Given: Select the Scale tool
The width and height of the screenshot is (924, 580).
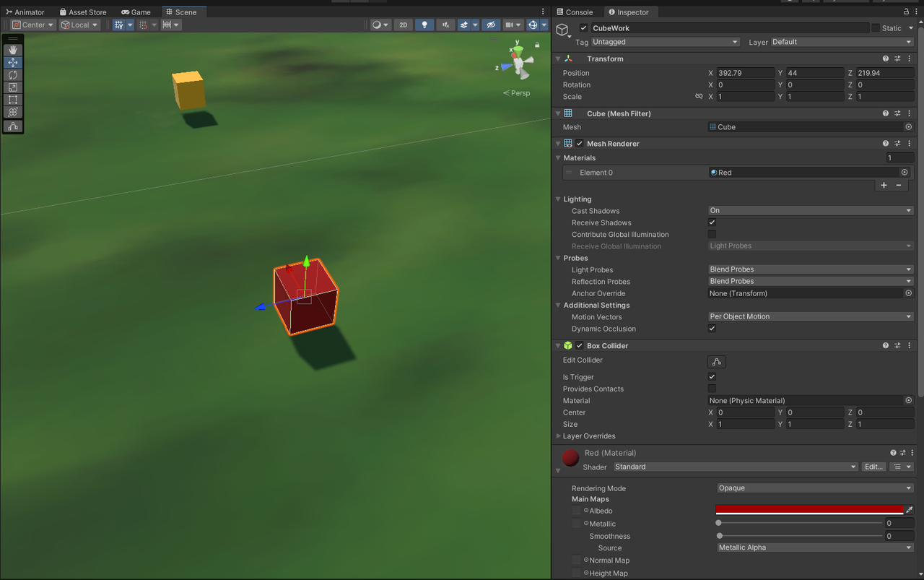Looking at the screenshot, I should pyautogui.click(x=13, y=87).
